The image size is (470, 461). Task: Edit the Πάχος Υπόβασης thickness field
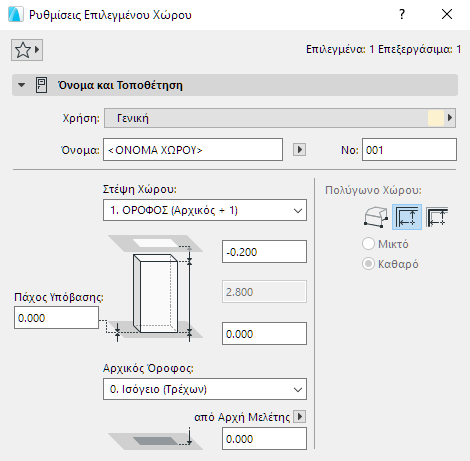click(x=56, y=318)
